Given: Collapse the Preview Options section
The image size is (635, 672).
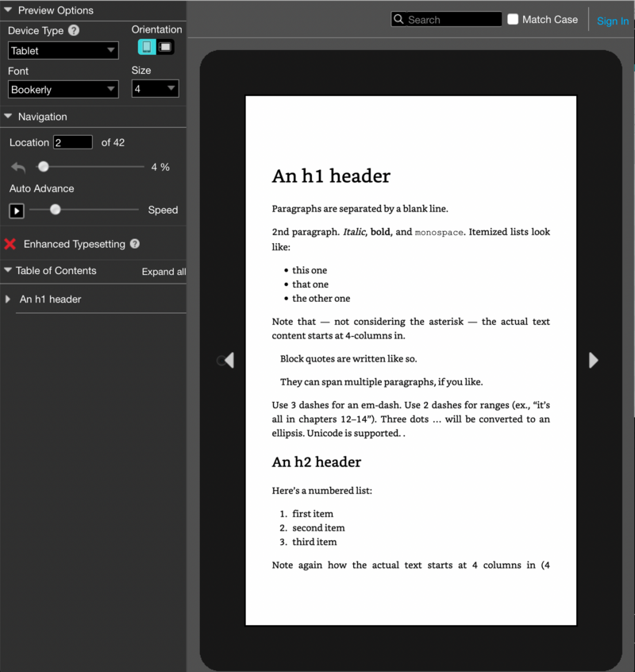Looking at the screenshot, I should (x=8, y=10).
